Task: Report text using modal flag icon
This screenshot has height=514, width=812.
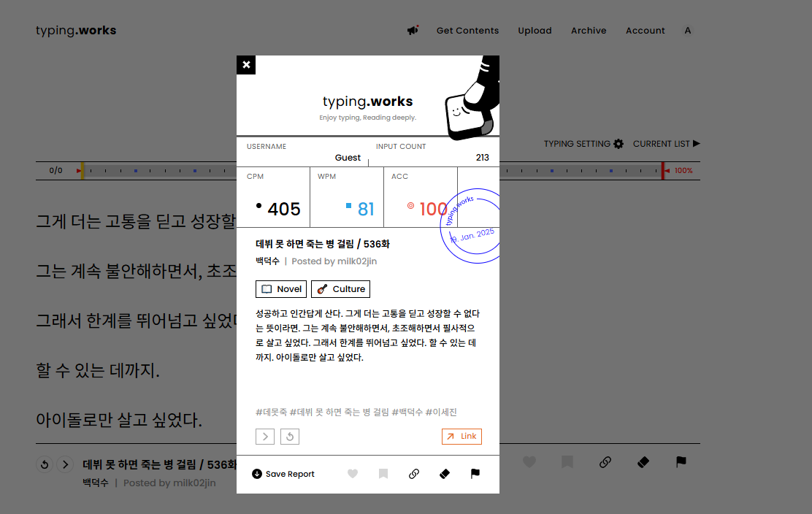Action: (x=475, y=474)
